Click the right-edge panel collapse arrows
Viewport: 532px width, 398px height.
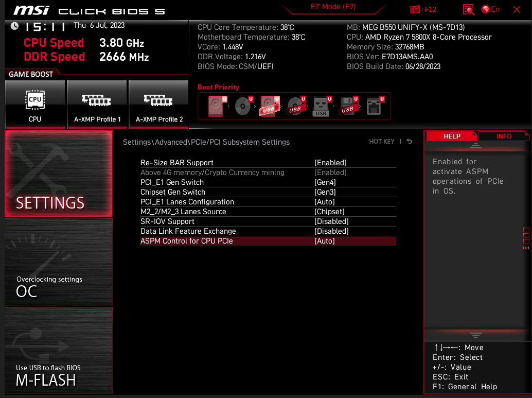tap(525, 248)
